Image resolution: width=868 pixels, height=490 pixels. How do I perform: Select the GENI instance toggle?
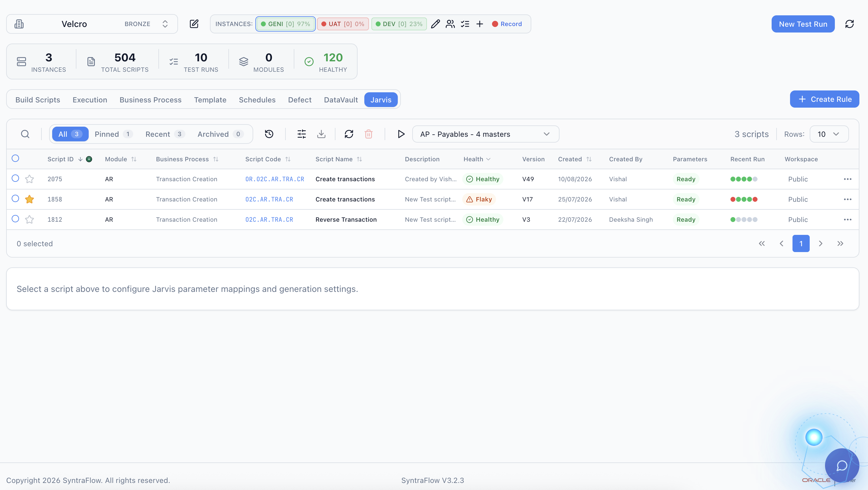(x=285, y=24)
